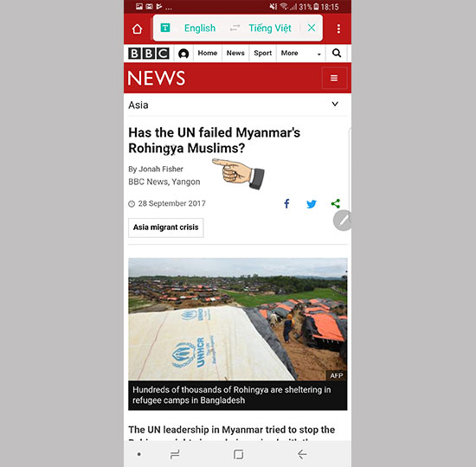
Task: Select Tiếng Việt as target language
Action: [x=270, y=28]
